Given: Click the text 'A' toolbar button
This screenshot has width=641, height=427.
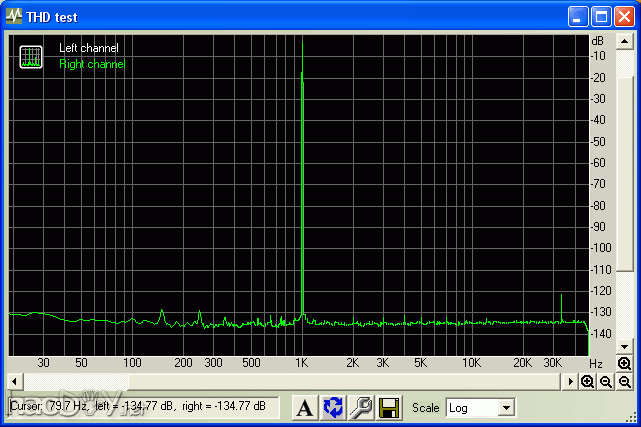Looking at the screenshot, I should (x=305, y=407).
